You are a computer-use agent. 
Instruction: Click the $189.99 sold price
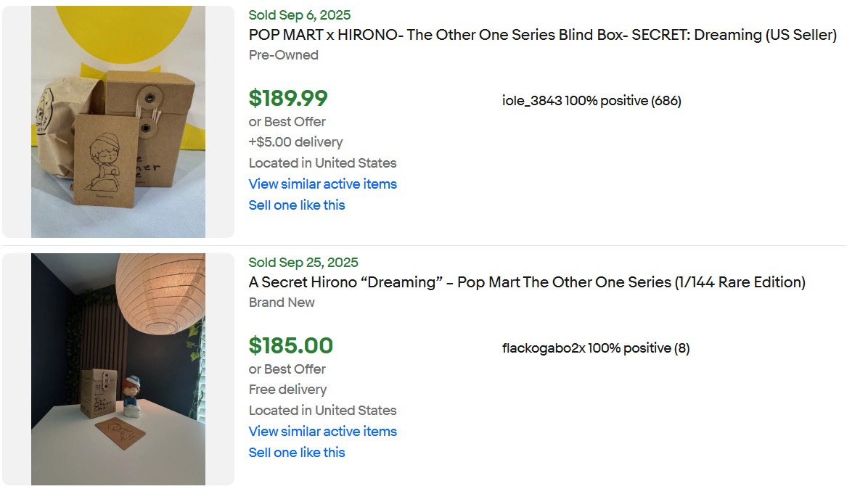(288, 99)
